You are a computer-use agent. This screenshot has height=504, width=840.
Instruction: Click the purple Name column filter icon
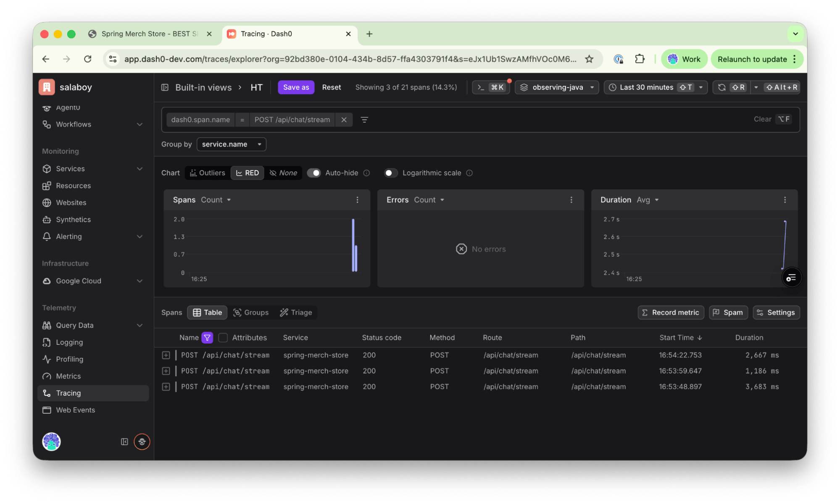[207, 338]
